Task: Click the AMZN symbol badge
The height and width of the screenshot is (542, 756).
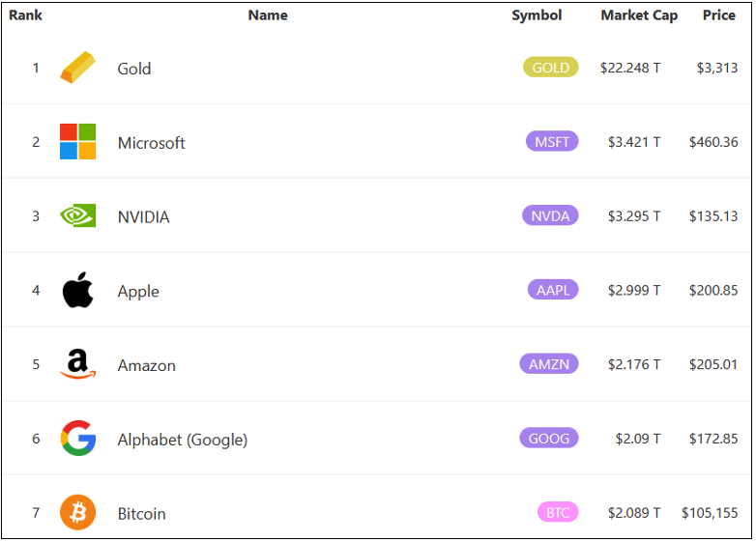Action: point(549,364)
